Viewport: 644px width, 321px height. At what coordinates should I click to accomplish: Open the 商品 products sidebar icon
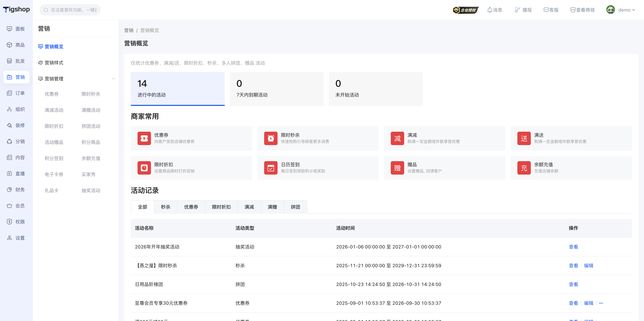point(9,45)
